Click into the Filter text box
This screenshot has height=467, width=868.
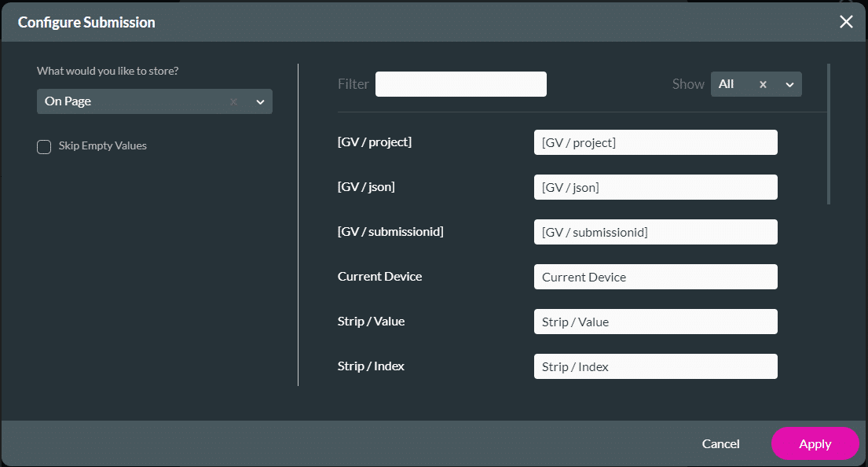tap(460, 84)
